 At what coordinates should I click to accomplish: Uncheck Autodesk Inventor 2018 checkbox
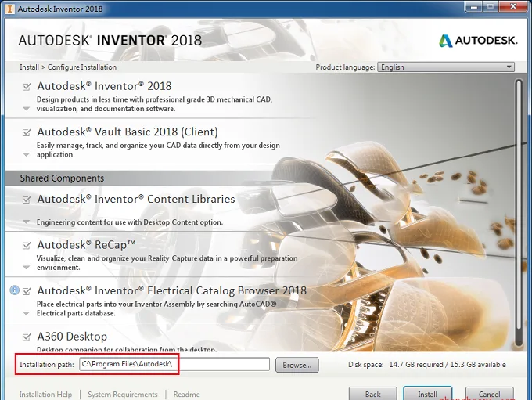pos(27,87)
